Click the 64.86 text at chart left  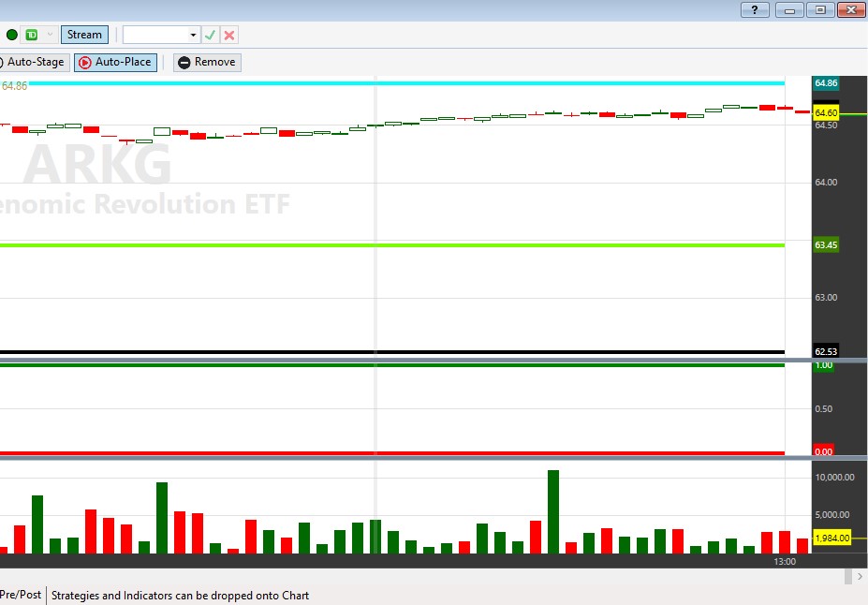14,86
